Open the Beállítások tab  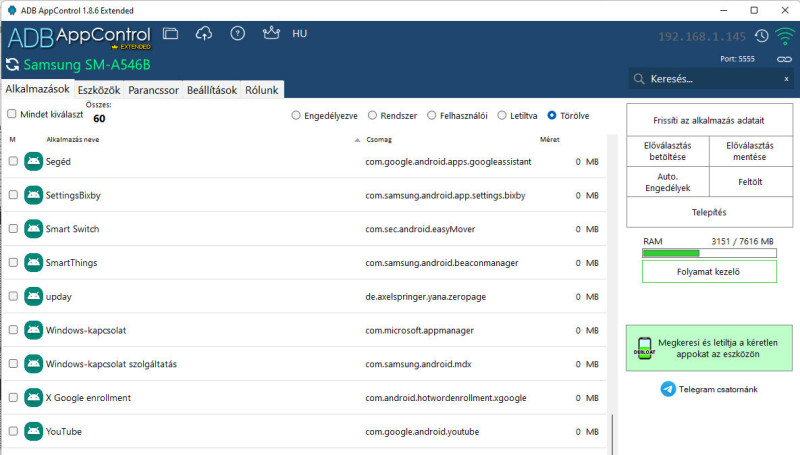click(212, 90)
